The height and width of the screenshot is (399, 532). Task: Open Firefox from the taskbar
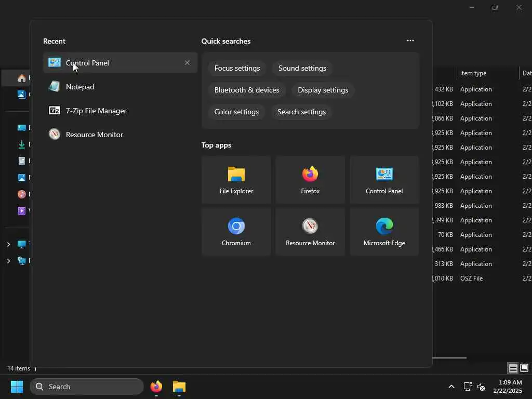click(x=156, y=387)
